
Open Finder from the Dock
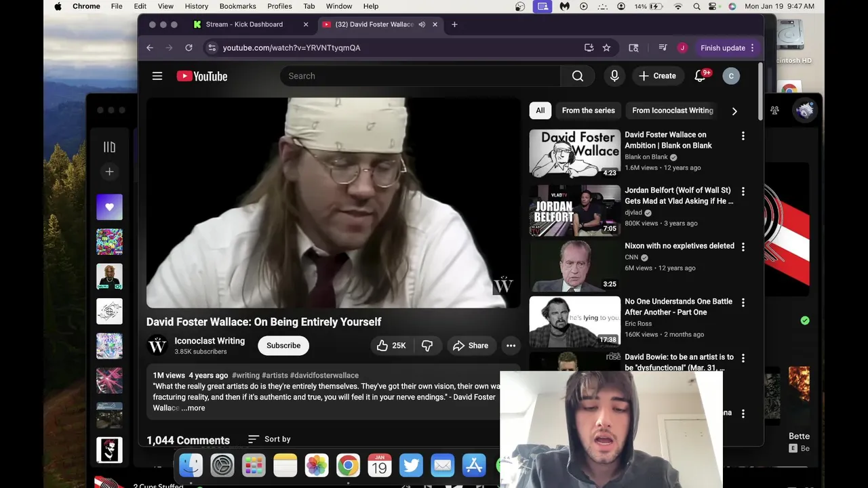coord(191,465)
